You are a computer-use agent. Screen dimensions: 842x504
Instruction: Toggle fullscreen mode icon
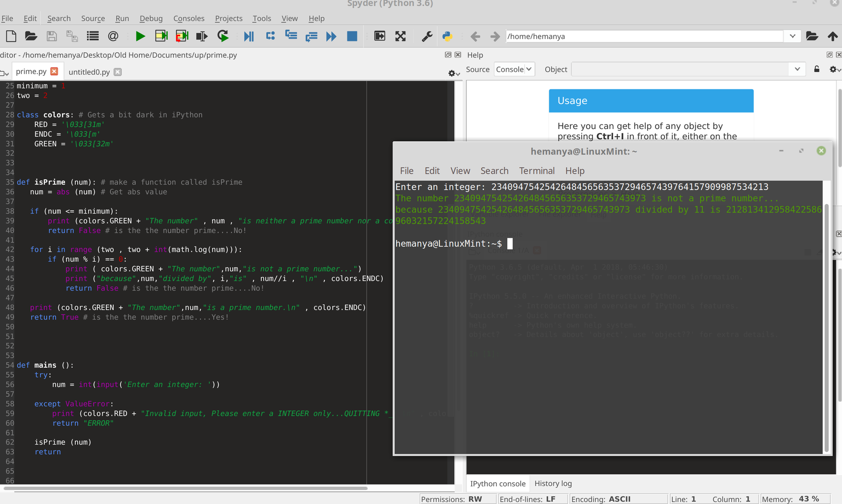(x=401, y=36)
